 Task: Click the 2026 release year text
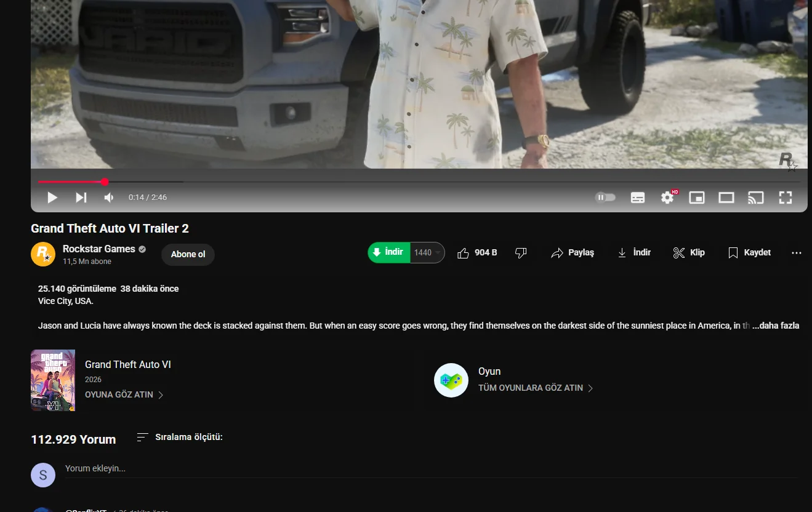pyautogui.click(x=93, y=380)
